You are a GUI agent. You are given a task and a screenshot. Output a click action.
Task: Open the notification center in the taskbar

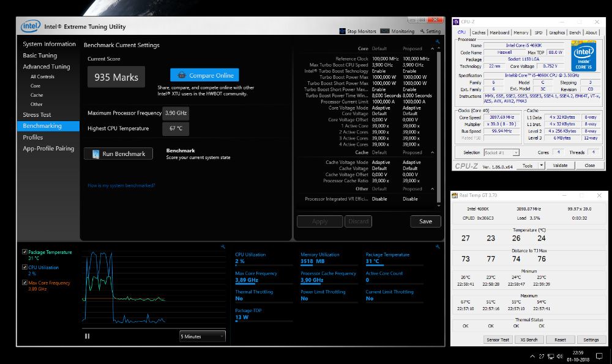click(599, 356)
